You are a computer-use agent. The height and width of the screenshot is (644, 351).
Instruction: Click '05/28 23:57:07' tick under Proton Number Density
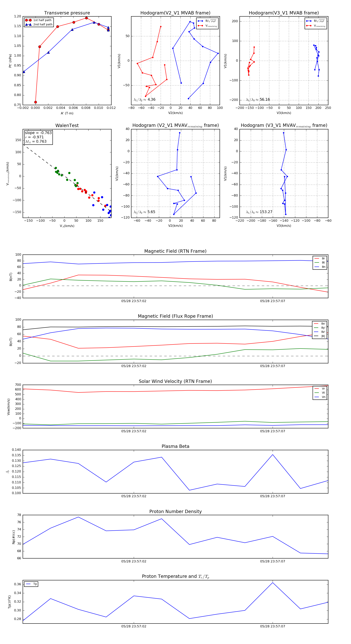(x=273, y=561)
